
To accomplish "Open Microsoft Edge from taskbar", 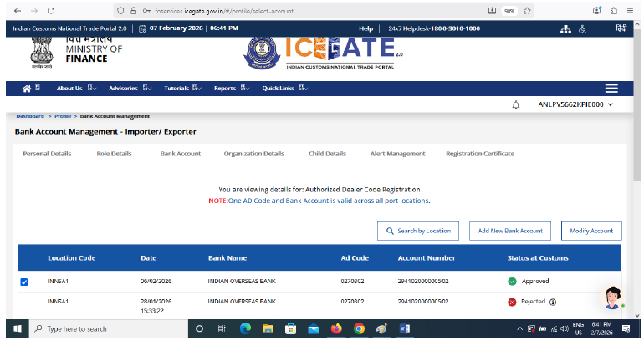I will tap(245, 329).
